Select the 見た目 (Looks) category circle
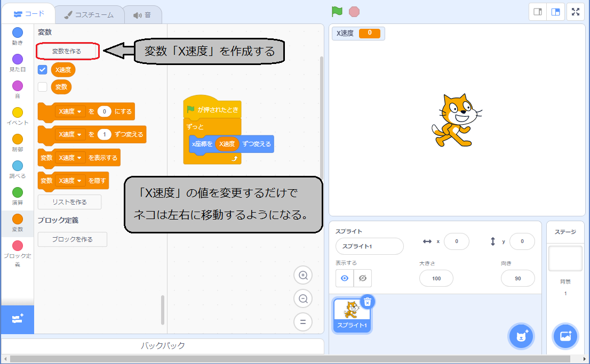 click(17, 59)
